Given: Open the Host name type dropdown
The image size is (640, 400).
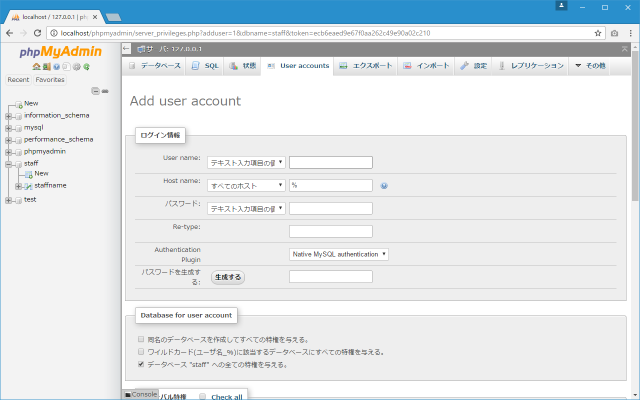Looking at the screenshot, I should (x=246, y=185).
